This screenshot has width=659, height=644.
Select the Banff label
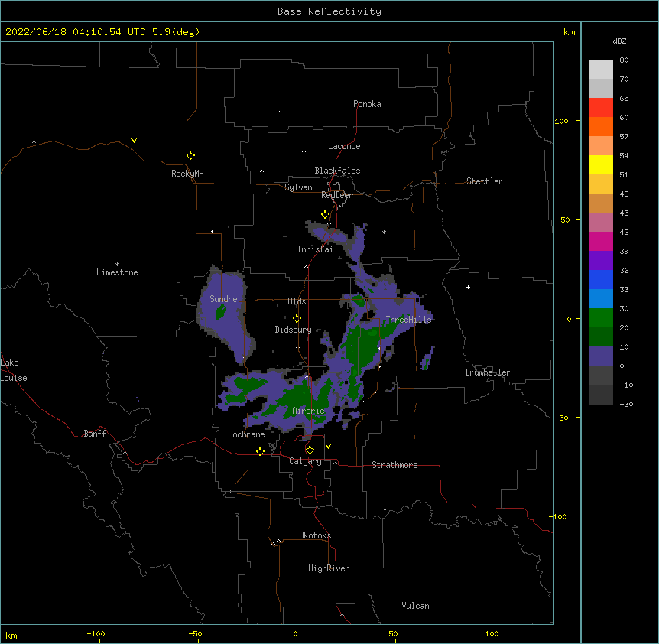tap(95, 434)
